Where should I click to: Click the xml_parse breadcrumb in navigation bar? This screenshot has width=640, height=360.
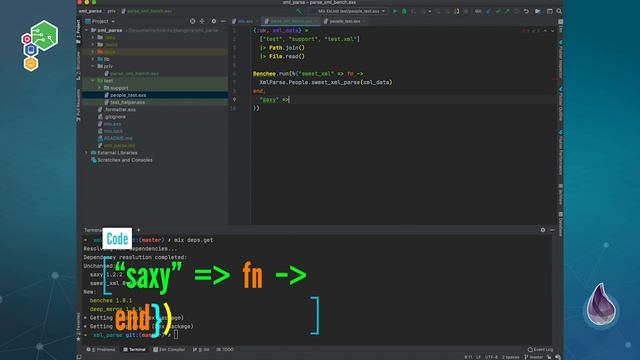90,11
